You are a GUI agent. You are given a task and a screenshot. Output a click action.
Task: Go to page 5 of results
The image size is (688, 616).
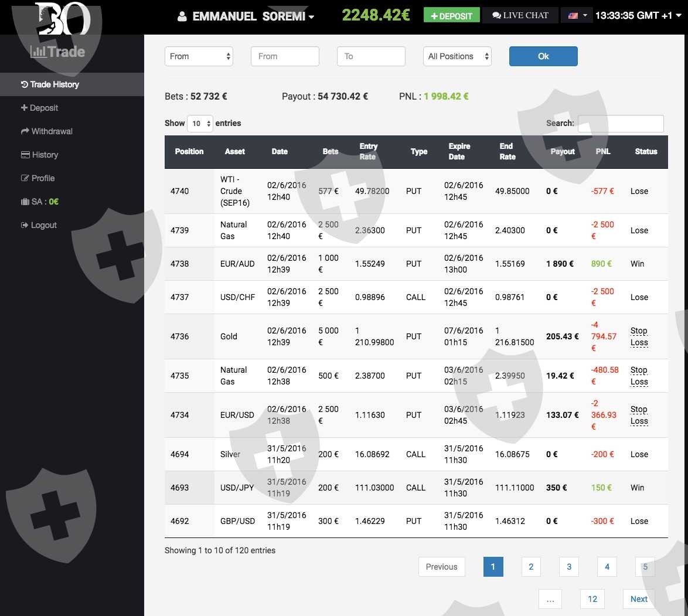[645, 567]
